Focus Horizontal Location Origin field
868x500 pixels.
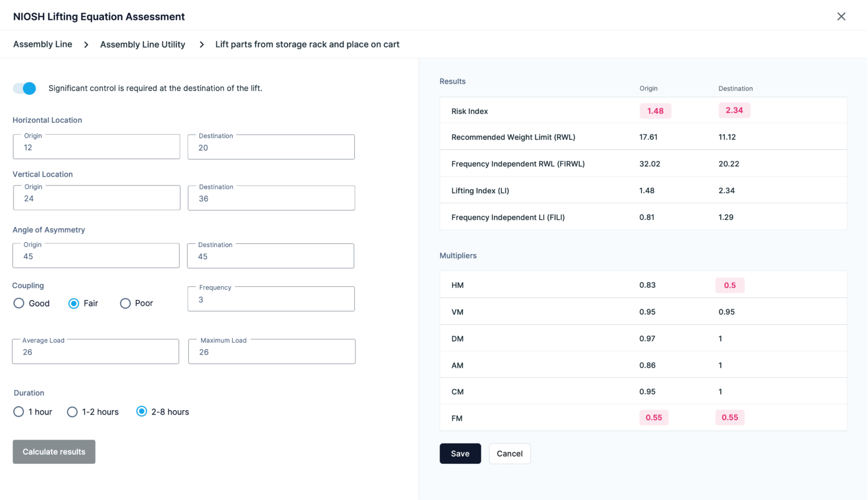click(97, 147)
